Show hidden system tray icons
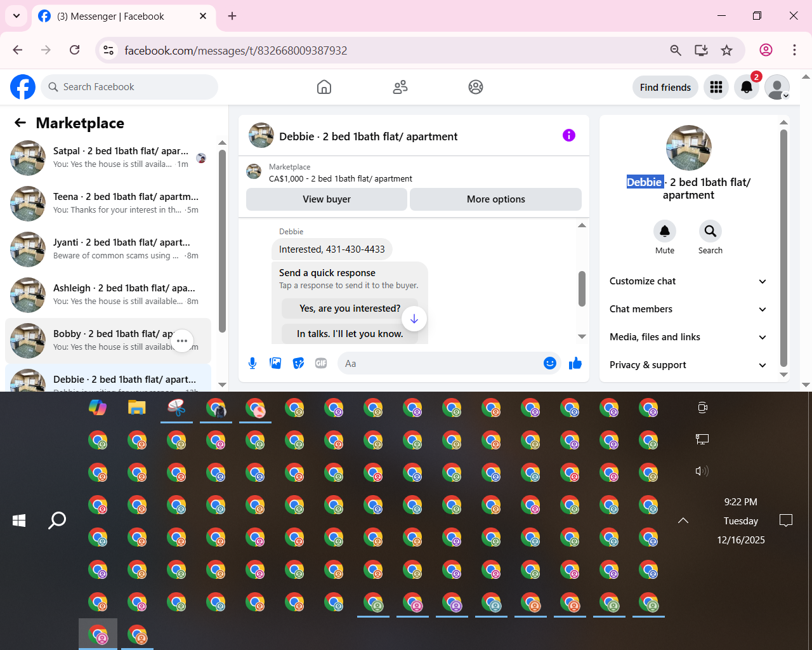 tap(683, 521)
